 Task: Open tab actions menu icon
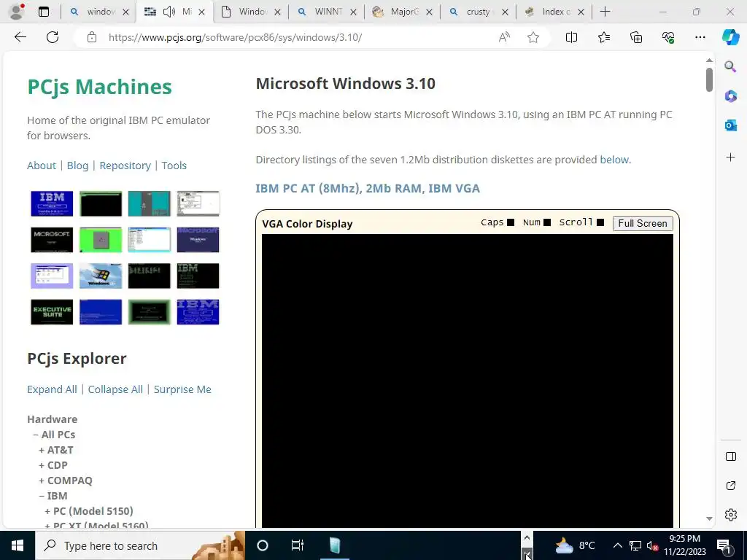click(44, 12)
